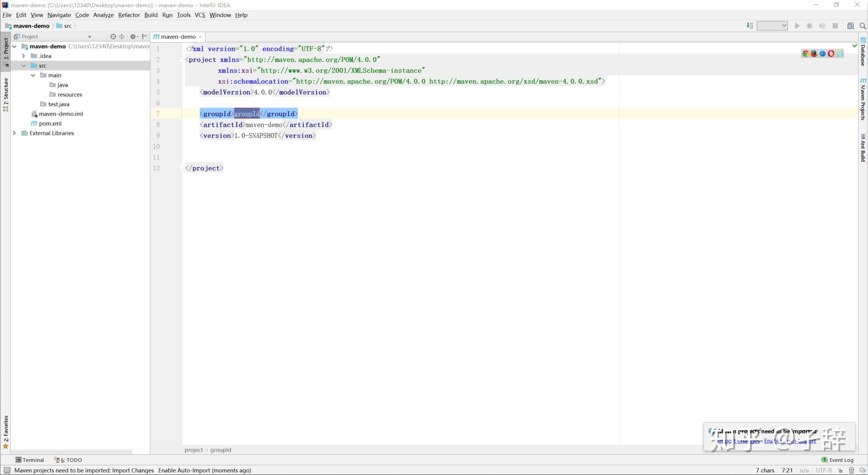
Task: Open the Event Log from the status bar
Action: click(x=837, y=460)
